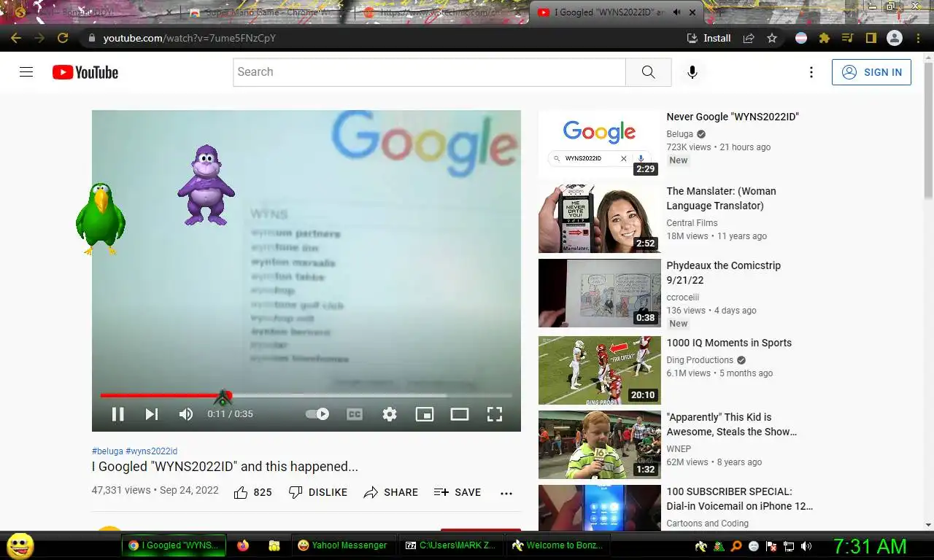Open Phydeaux the Comicstrip video title
The width and height of the screenshot is (934, 560).
pyautogui.click(x=723, y=273)
